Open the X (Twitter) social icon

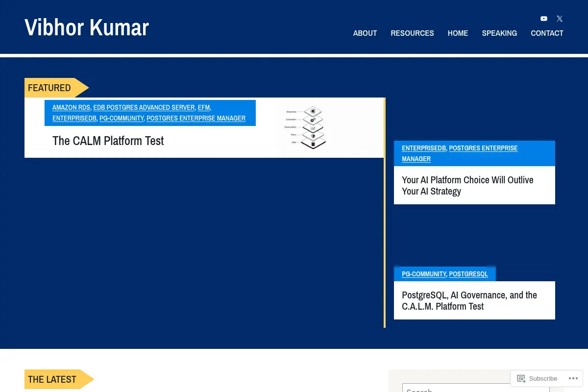(560, 19)
